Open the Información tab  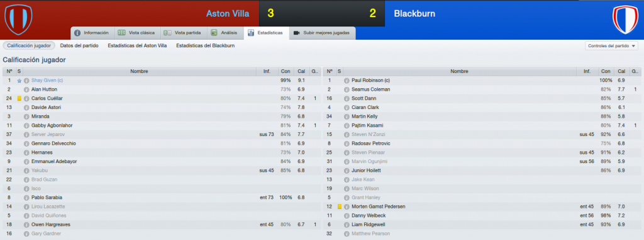pos(92,33)
